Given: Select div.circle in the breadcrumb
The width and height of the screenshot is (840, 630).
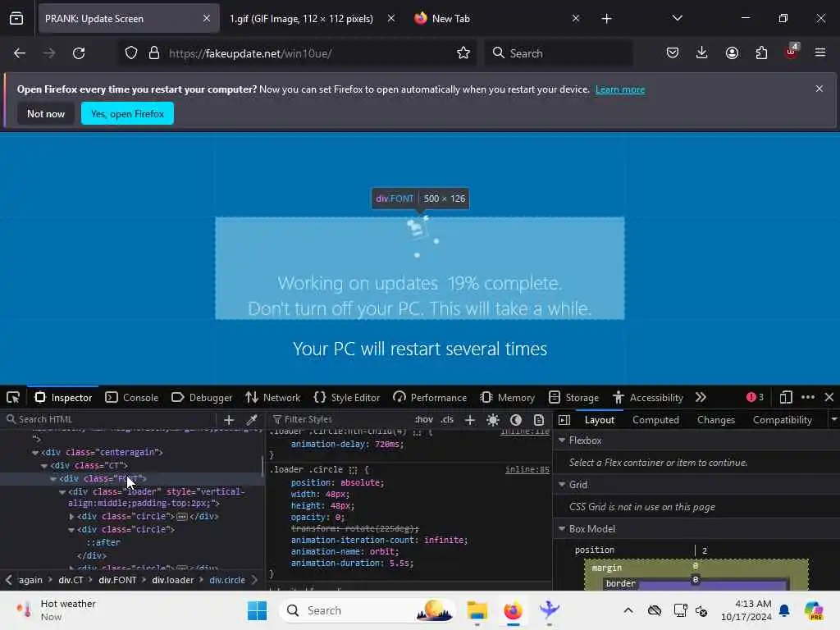Looking at the screenshot, I should tap(227, 580).
